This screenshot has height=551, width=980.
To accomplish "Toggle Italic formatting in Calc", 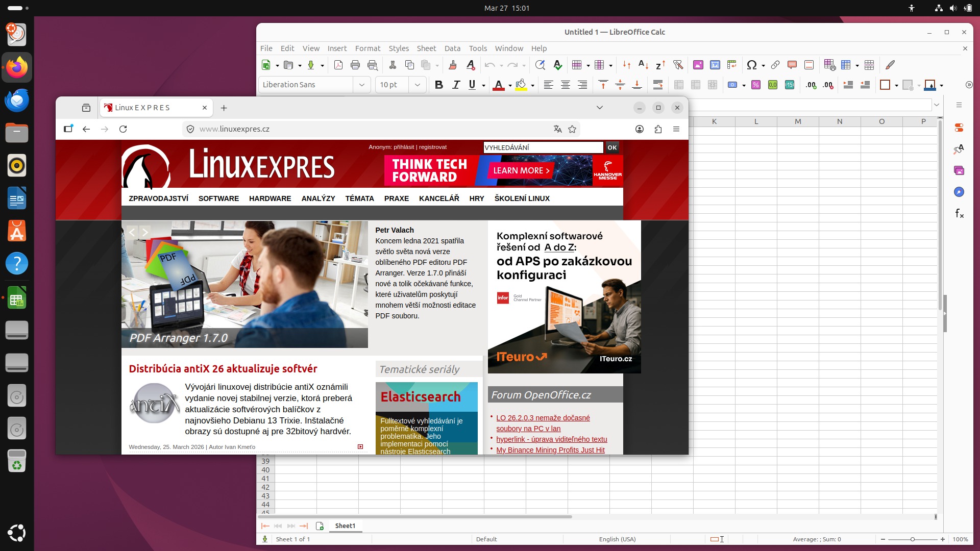I will tap(456, 85).
